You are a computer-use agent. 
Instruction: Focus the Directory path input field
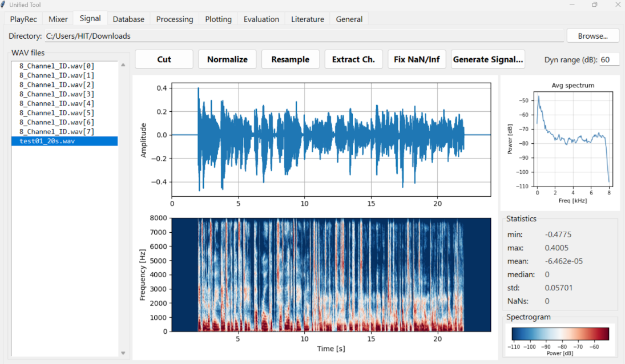coord(304,36)
